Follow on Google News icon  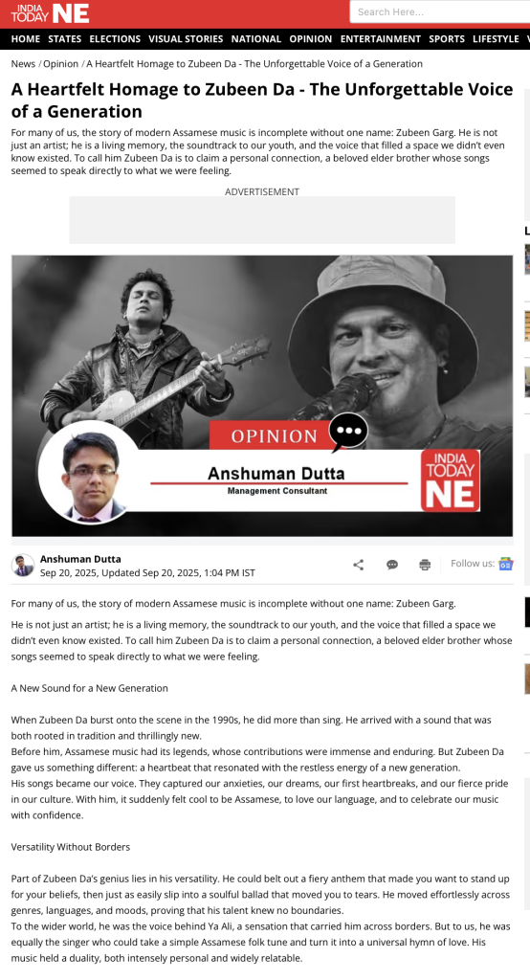506,564
